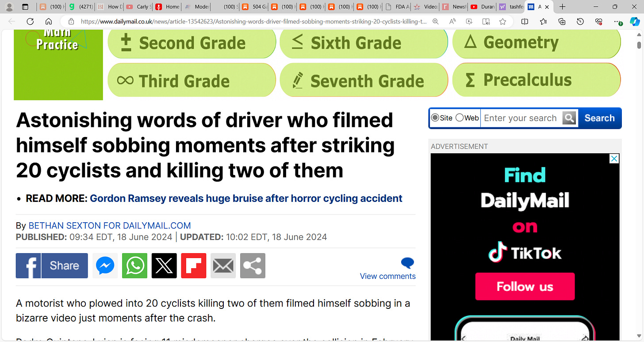Viewport: 644px width, 342px height.
Task: Open the Second Grade math button
Action: [192, 43]
